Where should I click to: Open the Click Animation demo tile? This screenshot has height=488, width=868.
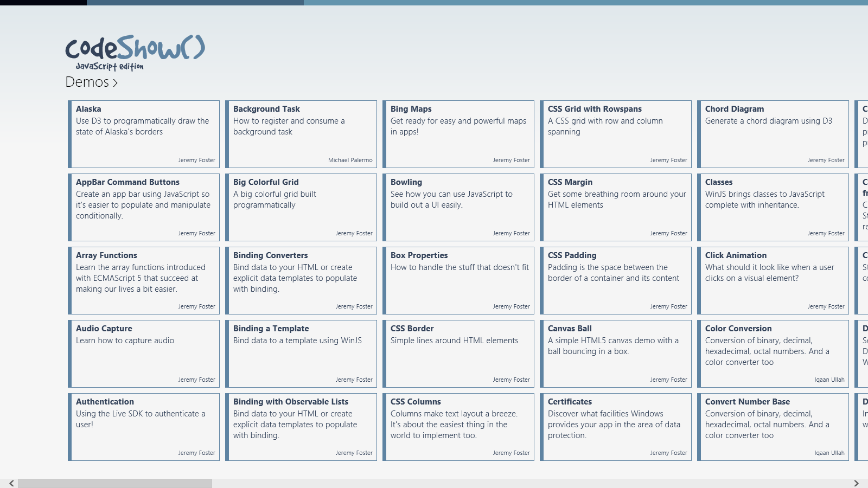tap(773, 280)
